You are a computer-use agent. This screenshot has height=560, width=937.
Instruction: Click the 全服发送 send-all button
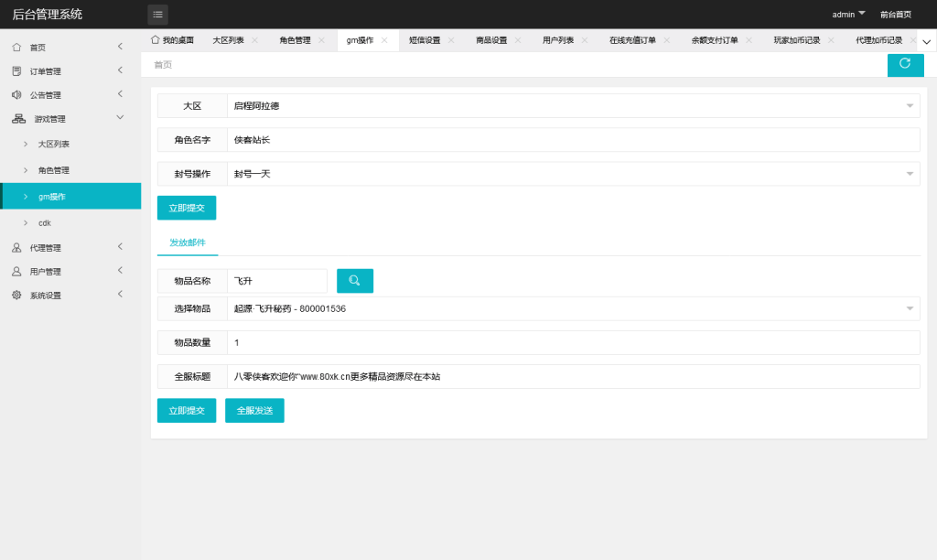click(x=254, y=410)
